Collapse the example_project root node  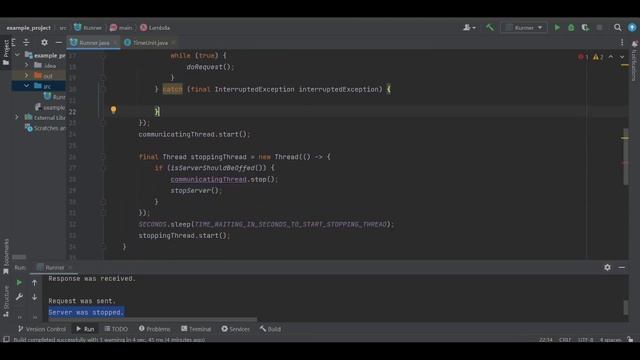17,55
